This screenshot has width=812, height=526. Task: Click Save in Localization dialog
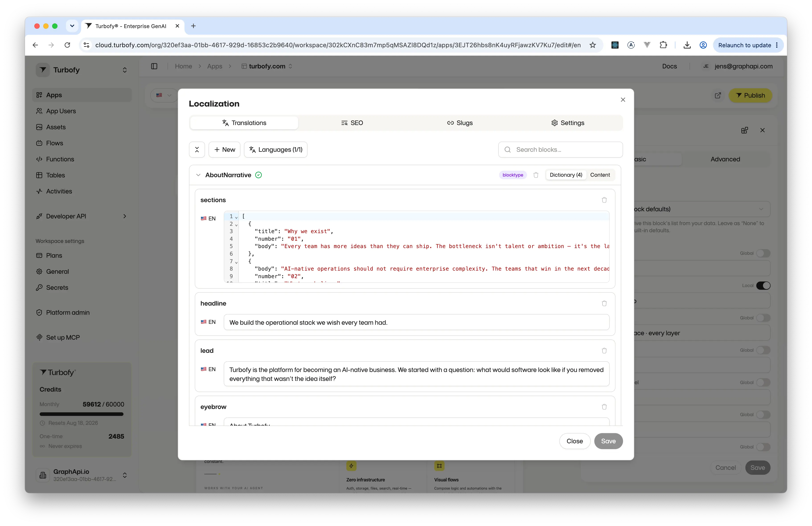[x=608, y=441]
